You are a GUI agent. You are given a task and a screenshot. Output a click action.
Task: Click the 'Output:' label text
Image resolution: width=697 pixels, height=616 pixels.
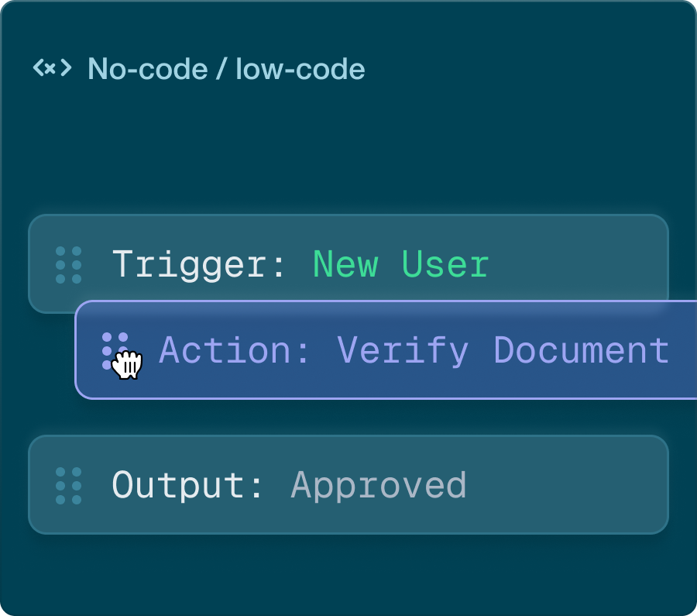click(188, 486)
